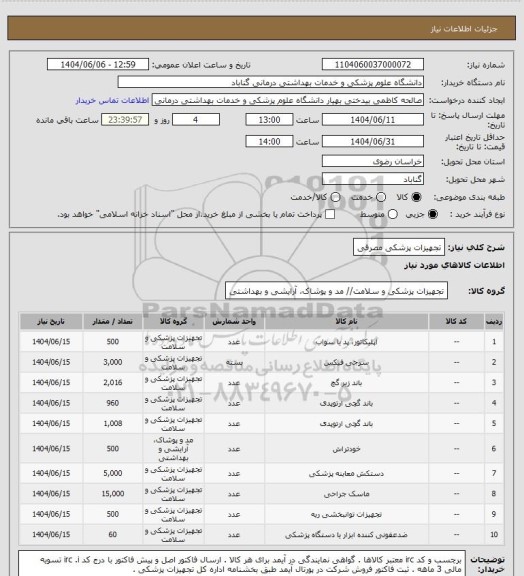Image resolution: width=524 pixels, height=576 pixels.
Task: Click the announcement date field 1404/06/06 - 12:59
Action: [98, 65]
